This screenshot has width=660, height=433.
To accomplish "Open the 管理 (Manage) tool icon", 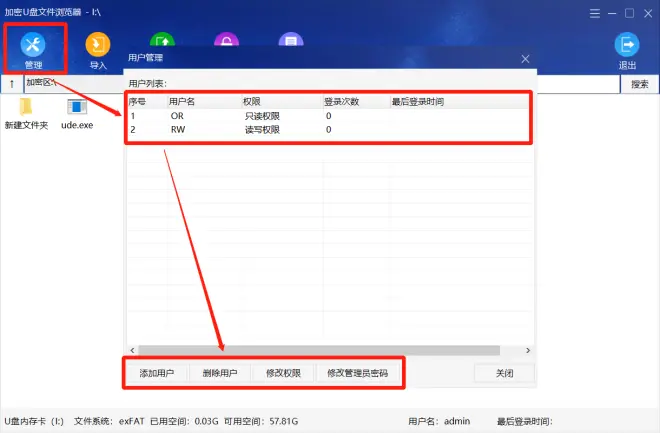I will (33, 45).
